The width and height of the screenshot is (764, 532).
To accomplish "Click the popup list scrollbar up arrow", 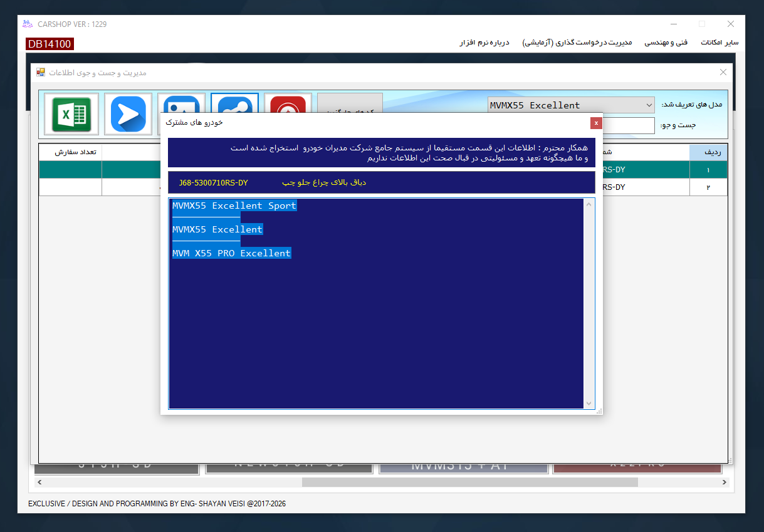I will [589, 204].
